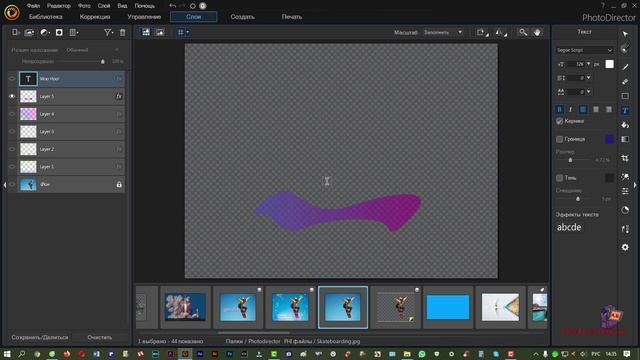Enable the Граница border checkbox
The image size is (640, 360).
click(x=560, y=139)
